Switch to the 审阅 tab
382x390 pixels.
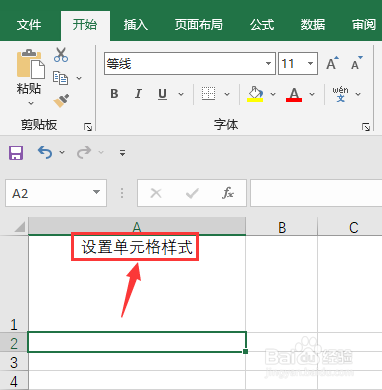(x=364, y=25)
